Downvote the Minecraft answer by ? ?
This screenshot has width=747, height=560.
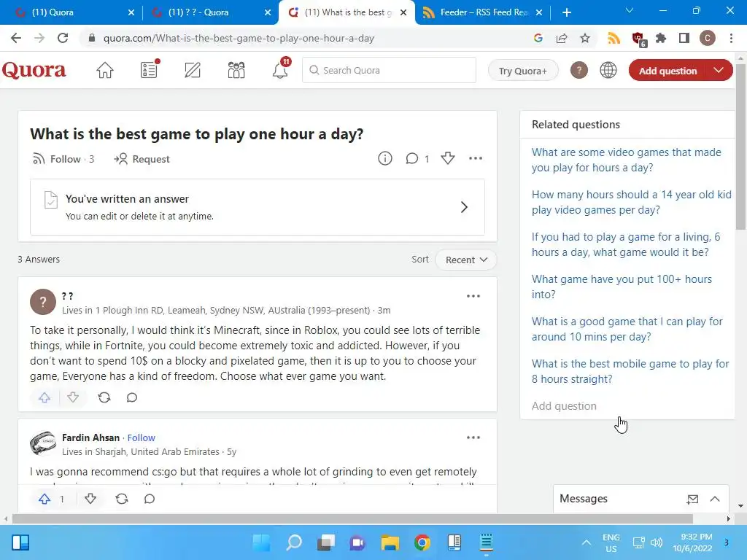coord(73,397)
